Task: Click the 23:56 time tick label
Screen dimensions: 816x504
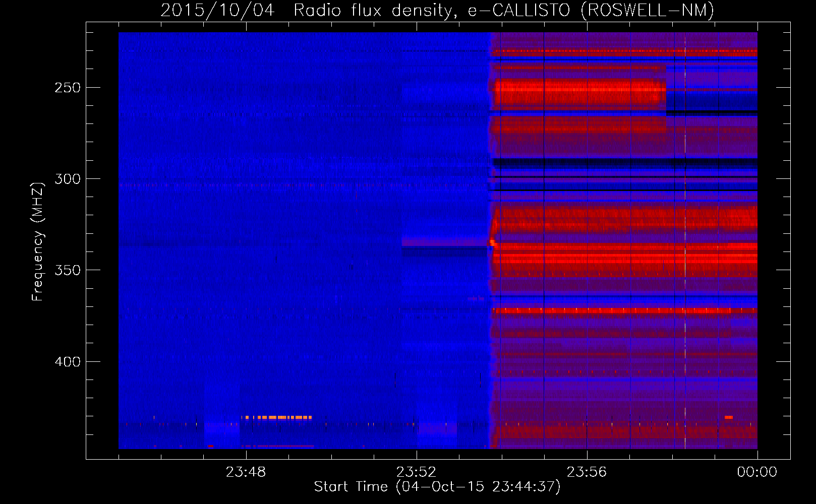Action: pyautogui.click(x=587, y=472)
